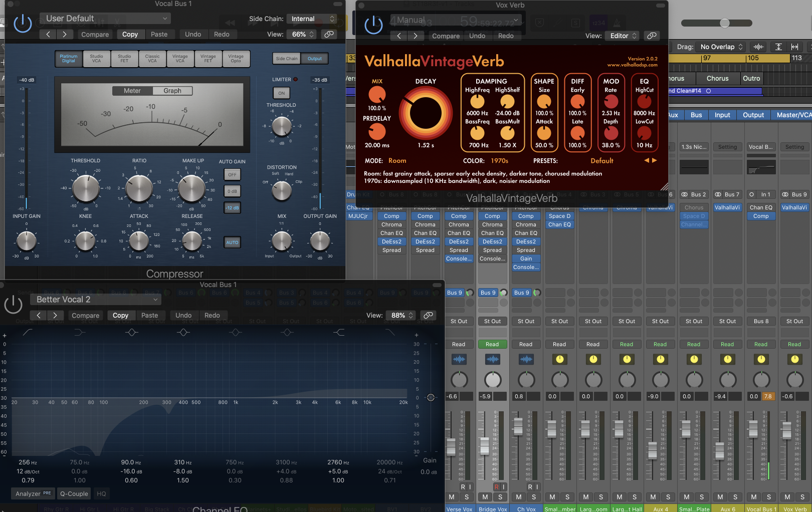
Task: Click Paste in the Compressor window
Action: coord(159,34)
